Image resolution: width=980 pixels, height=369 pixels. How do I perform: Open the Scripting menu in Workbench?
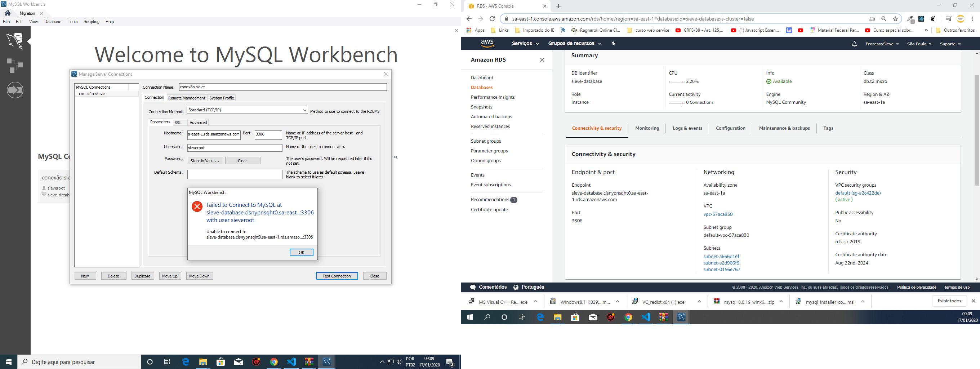(x=91, y=22)
